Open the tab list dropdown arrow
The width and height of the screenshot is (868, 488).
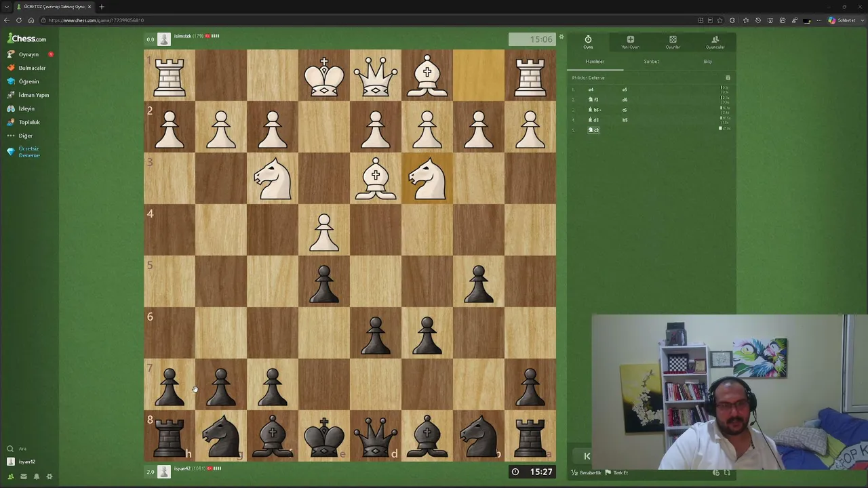(x=6, y=7)
